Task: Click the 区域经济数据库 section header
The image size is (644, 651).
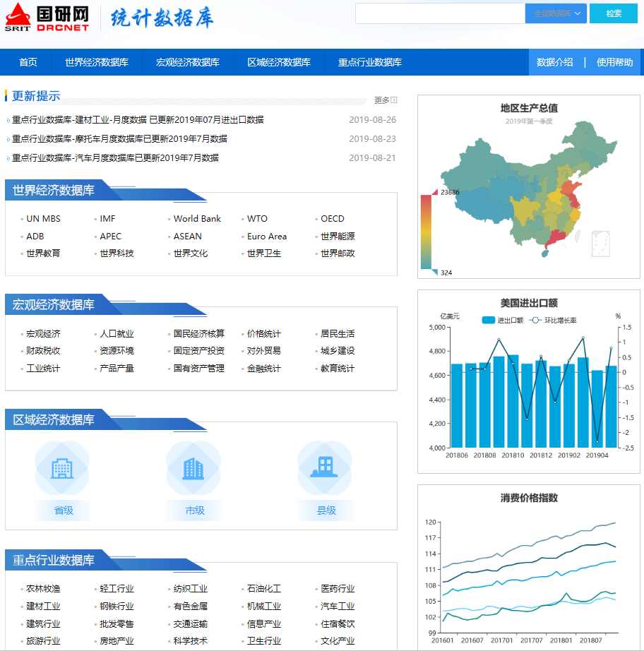Action: (54, 419)
